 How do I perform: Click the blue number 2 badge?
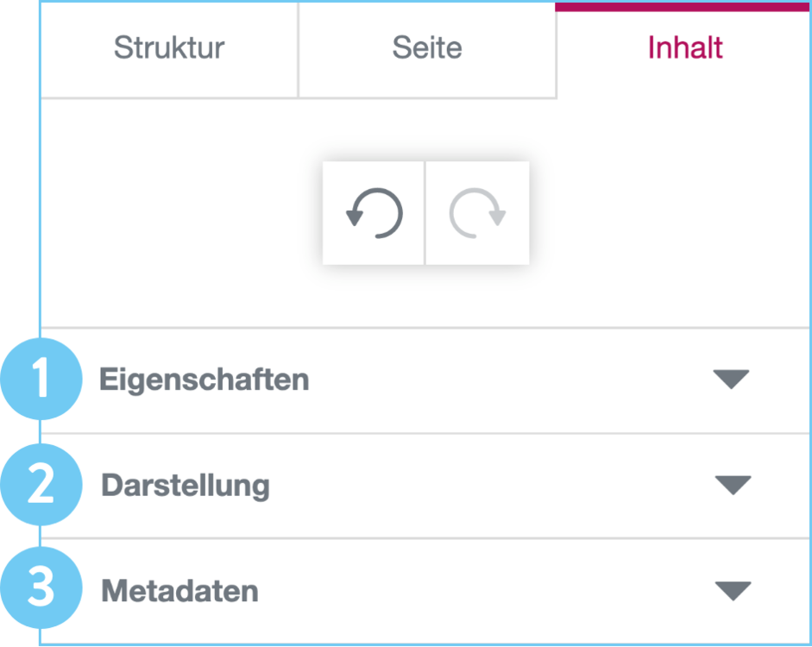click(x=41, y=485)
